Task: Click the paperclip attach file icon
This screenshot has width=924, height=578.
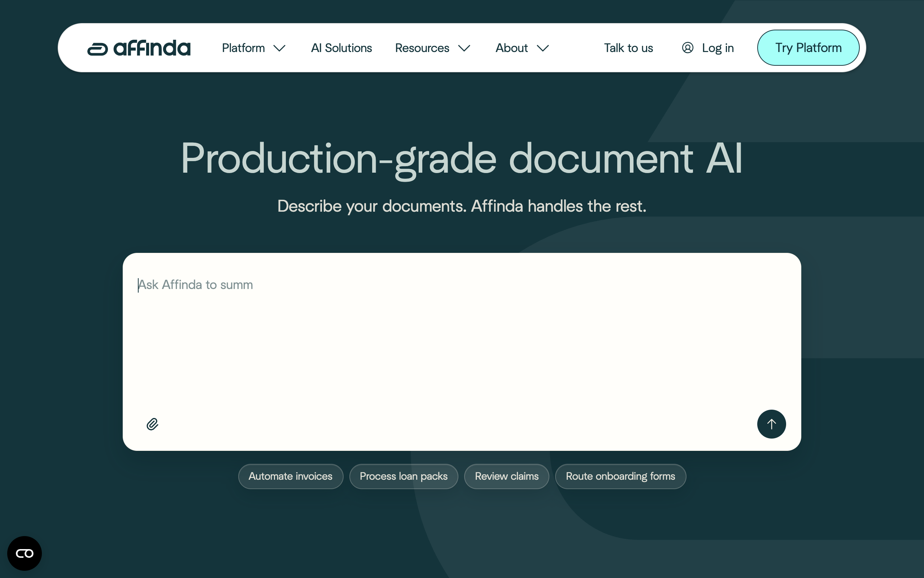Action: click(152, 424)
